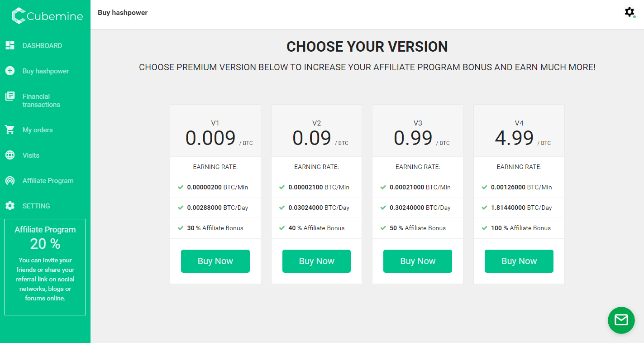Open Financial transactions menu entry
Viewport: 644px width, 343px height.
pos(41,101)
